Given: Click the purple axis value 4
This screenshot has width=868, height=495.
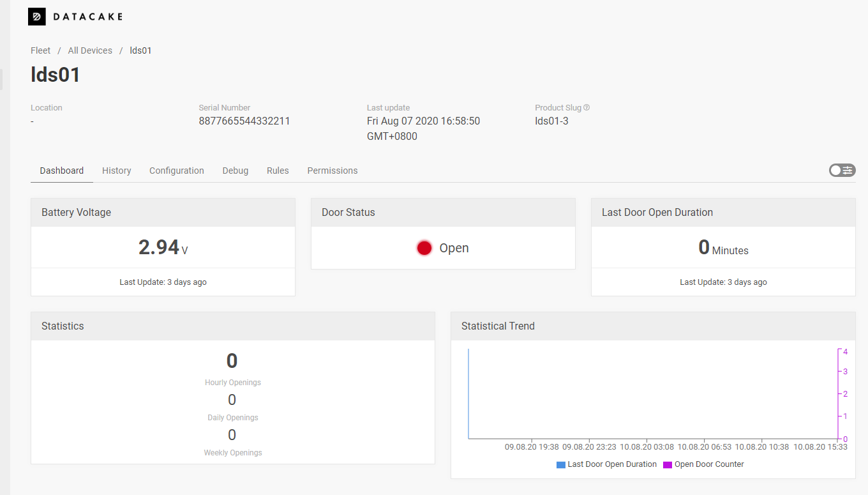Looking at the screenshot, I should pyautogui.click(x=845, y=351).
